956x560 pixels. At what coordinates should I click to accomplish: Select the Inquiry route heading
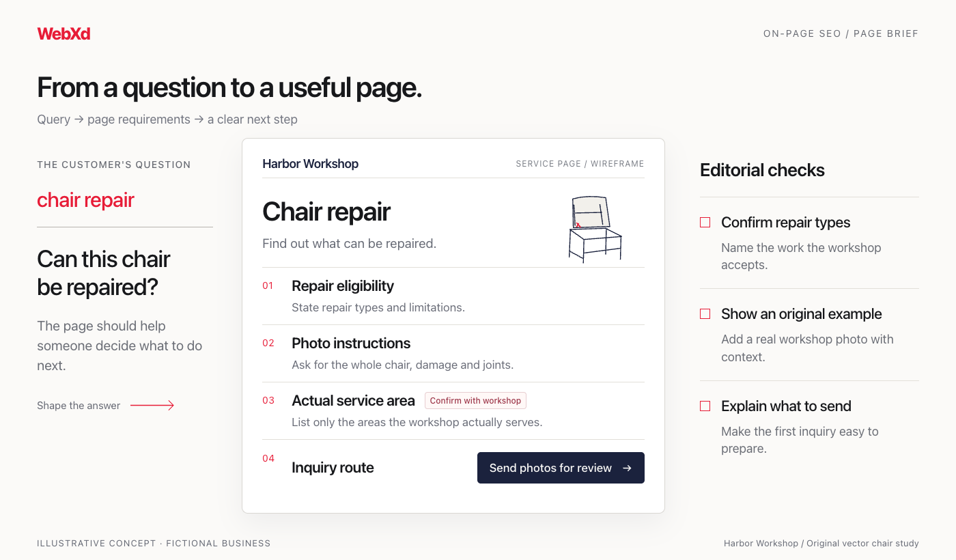click(x=333, y=468)
